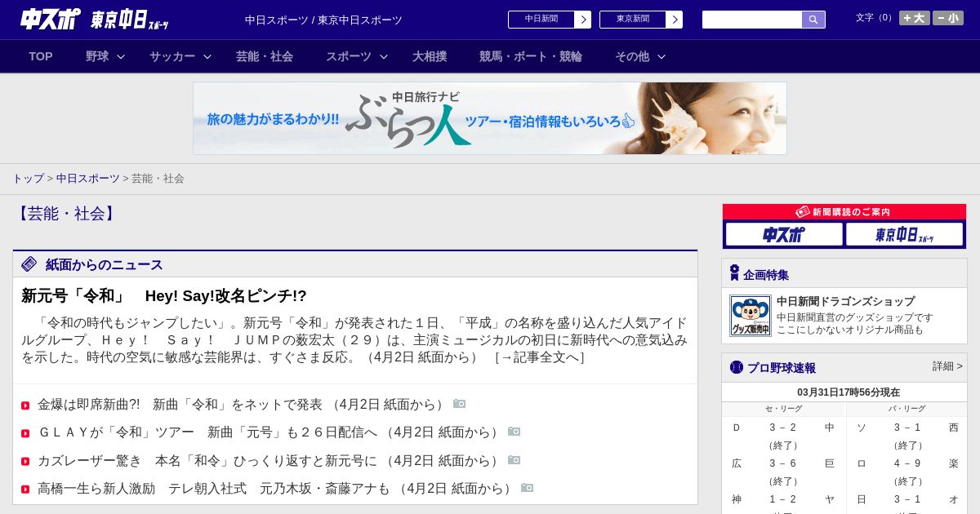Click the 文字（0） size label
Image resolution: width=980 pixels, height=514 pixels.
tap(875, 18)
